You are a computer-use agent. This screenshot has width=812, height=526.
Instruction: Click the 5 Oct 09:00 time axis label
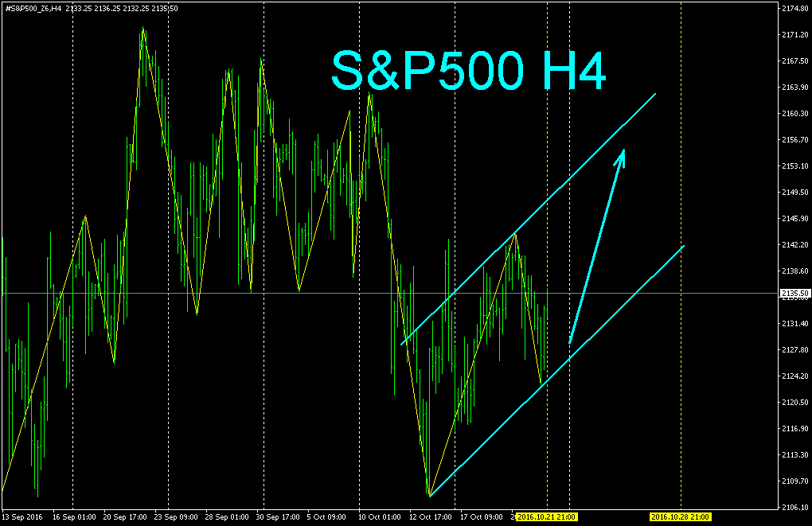(x=326, y=516)
